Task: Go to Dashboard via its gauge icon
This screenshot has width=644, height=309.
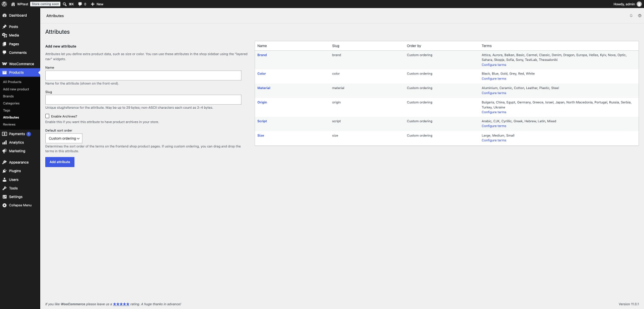Action: [x=5, y=15]
